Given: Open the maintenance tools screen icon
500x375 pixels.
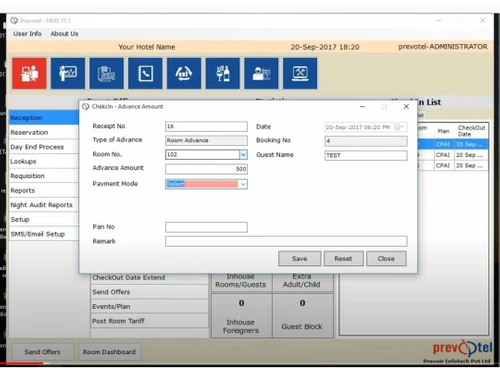Looking at the screenshot, I should (x=300, y=73).
